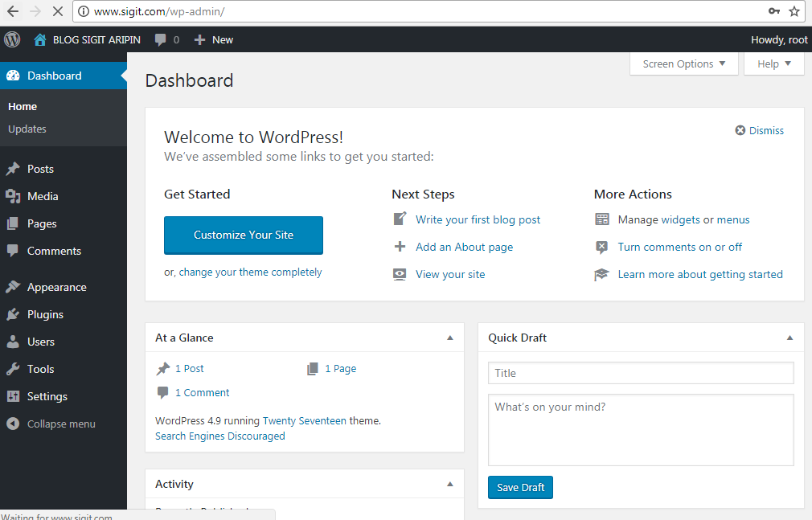
Task: Collapse the At a Glance panel
Action: (x=450, y=338)
